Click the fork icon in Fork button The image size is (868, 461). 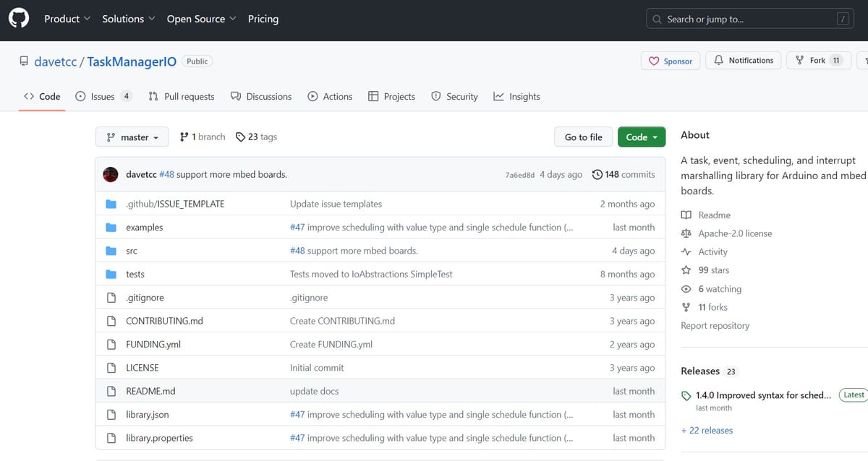(x=800, y=61)
